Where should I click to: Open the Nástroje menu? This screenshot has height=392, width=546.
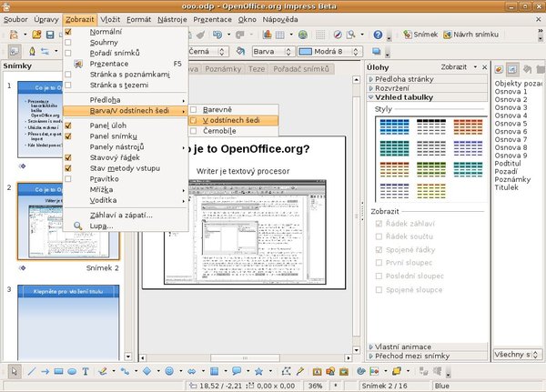tap(172, 19)
